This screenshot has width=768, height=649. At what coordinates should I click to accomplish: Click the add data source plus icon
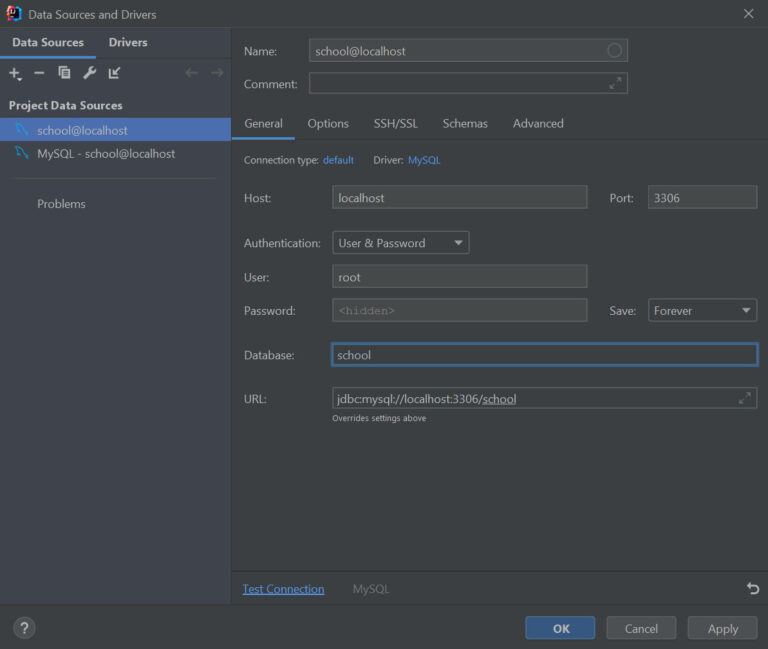click(15, 73)
